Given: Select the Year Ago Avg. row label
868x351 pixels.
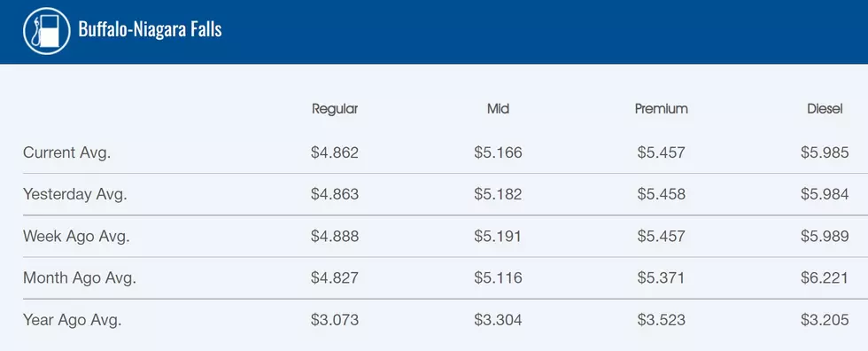Looking at the screenshot, I should [73, 320].
